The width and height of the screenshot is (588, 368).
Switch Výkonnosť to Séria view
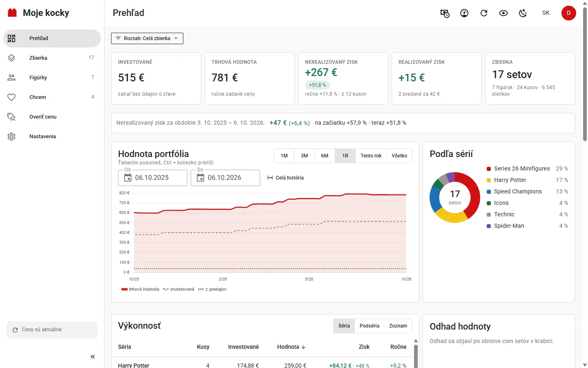pos(344,326)
